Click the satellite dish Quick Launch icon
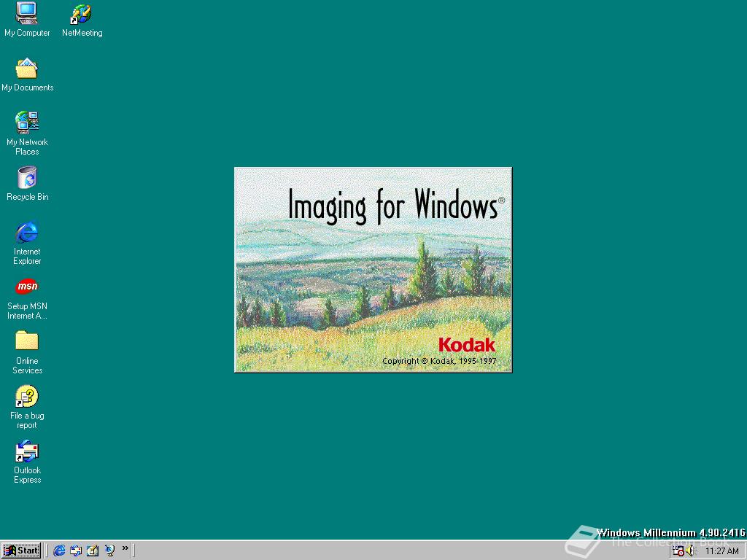Image resolution: width=747 pixels, height=560 pixels. tap(109, 551)
